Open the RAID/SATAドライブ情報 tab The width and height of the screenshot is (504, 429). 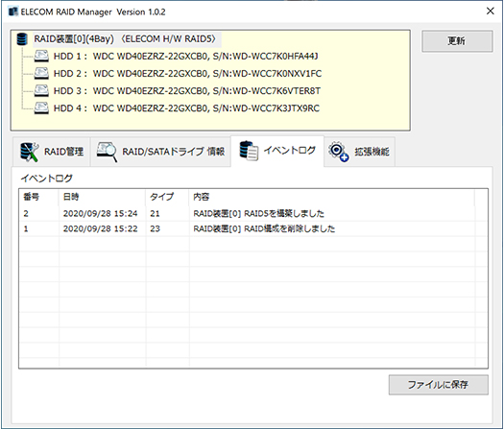pyautogui.click(x=160, y=152)
